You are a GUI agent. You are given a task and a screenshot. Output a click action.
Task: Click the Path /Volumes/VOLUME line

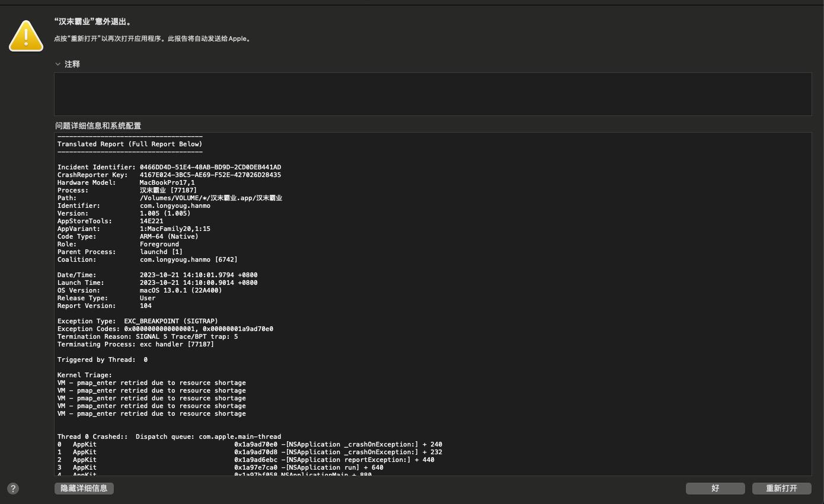170,198
